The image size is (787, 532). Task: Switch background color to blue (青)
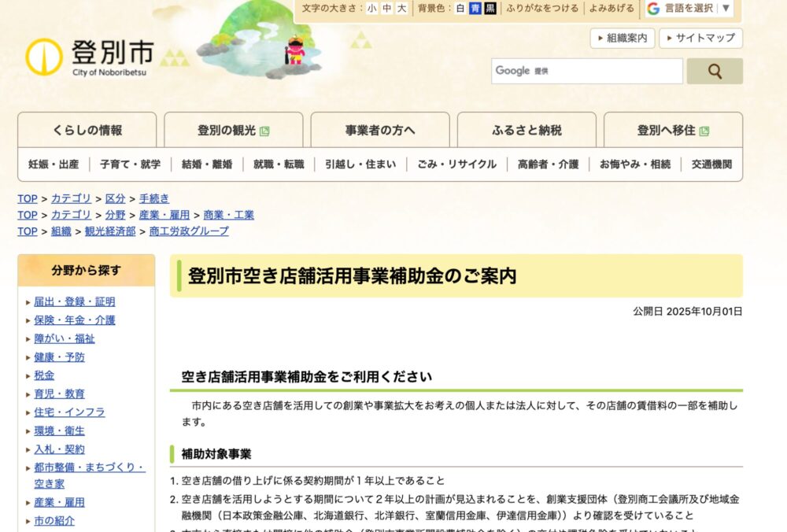click(x=475, y=9)
